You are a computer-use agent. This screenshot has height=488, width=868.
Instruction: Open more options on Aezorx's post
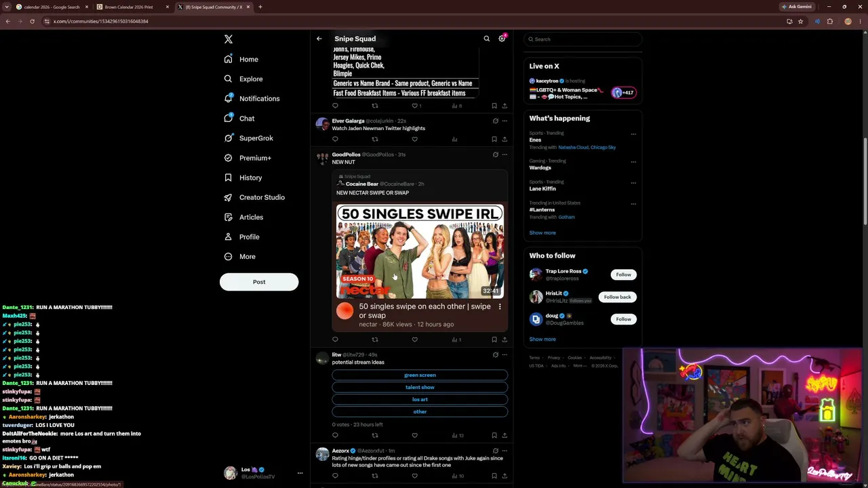tap(505, 451)
